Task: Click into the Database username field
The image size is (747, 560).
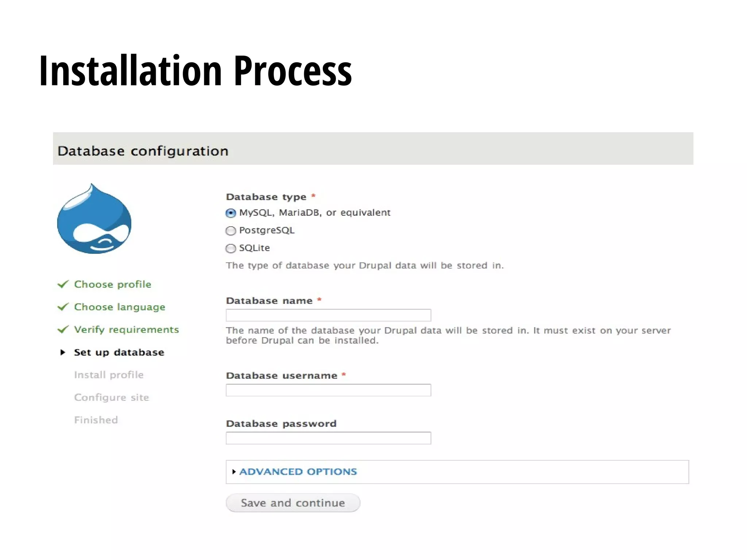Action: 328,390
